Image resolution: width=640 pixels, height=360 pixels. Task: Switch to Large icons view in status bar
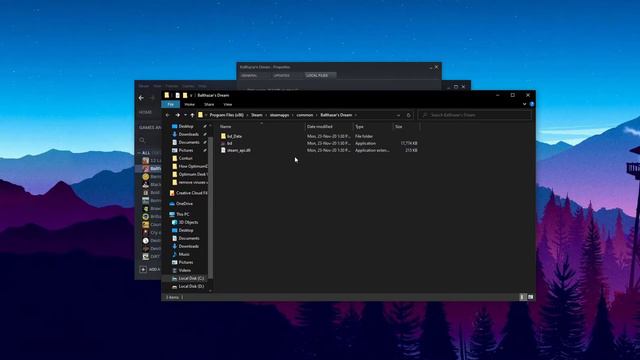coord(531,297)
